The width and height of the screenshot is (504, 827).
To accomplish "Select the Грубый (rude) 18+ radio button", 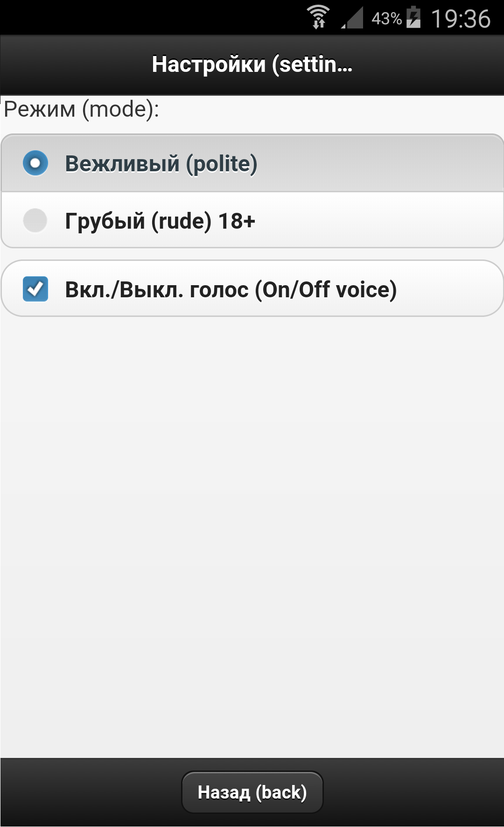I will coord(35,220).
